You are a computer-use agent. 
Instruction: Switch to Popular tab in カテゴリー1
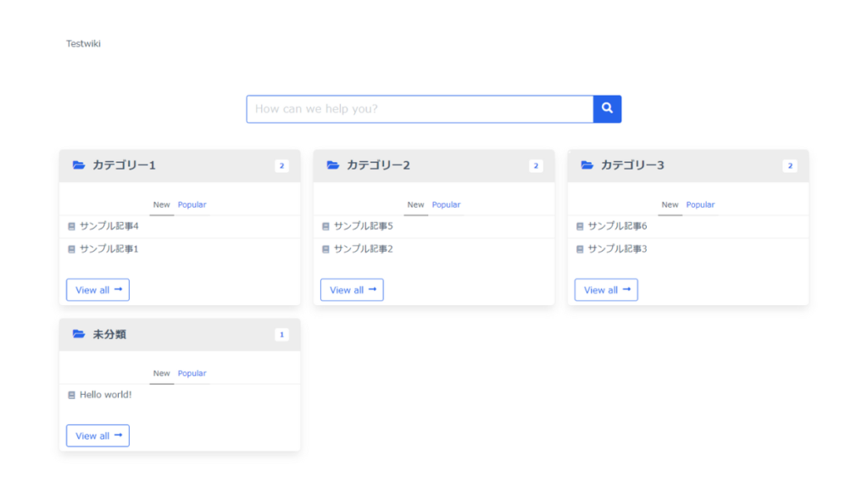click(192, 205)
